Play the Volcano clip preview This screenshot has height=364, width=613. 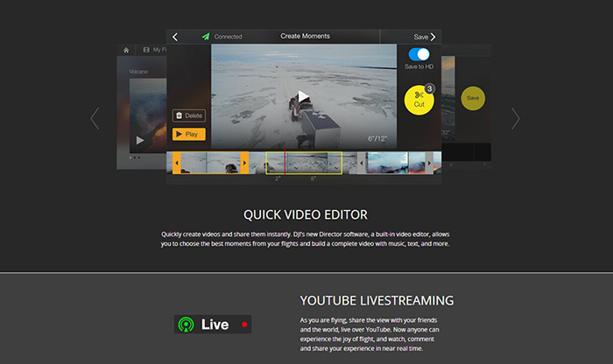[139, 140]
